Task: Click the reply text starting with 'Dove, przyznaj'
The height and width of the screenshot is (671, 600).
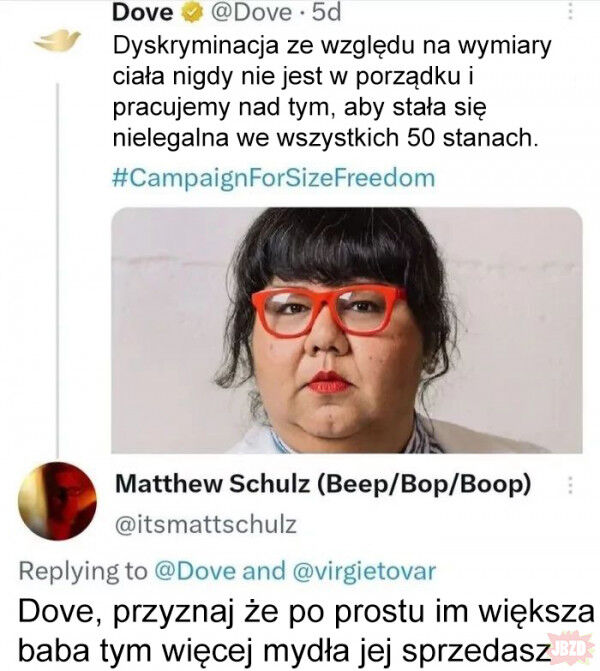Action: [x=306, y=631]
